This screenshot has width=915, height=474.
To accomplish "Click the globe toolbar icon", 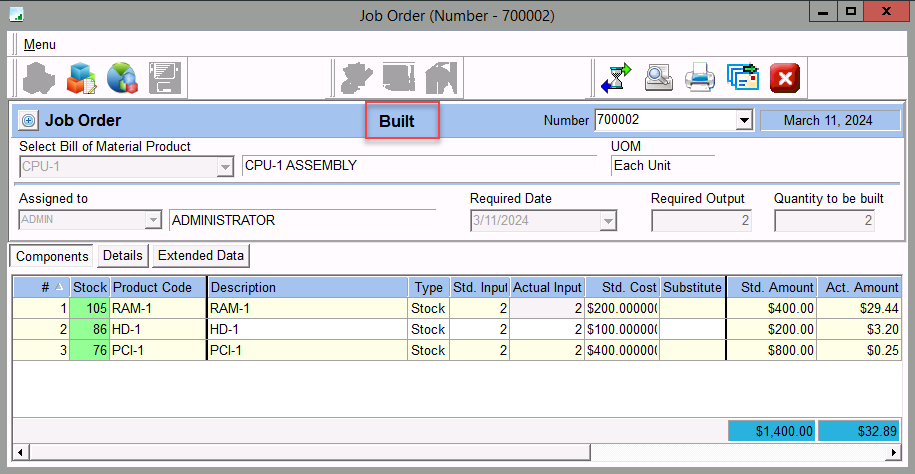I will tap(122, 77).
